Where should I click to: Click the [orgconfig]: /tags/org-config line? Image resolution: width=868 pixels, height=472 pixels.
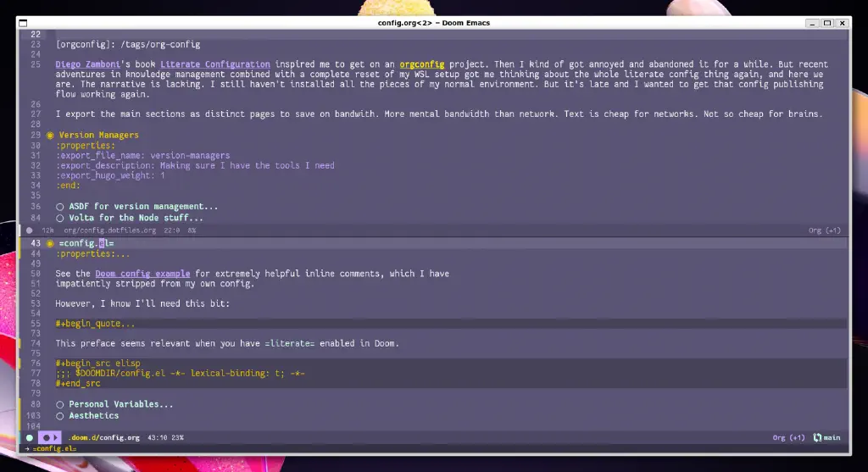pos(128,44)
